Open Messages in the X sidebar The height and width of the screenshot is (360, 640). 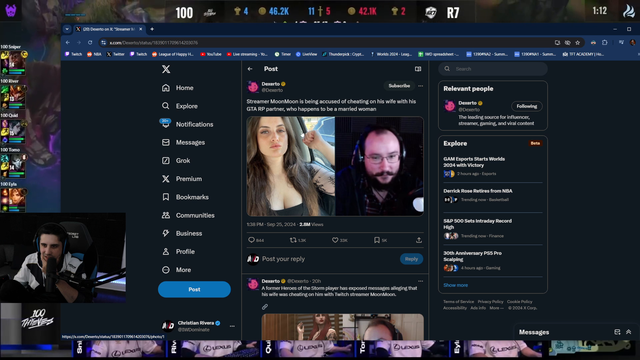[183, 142]
